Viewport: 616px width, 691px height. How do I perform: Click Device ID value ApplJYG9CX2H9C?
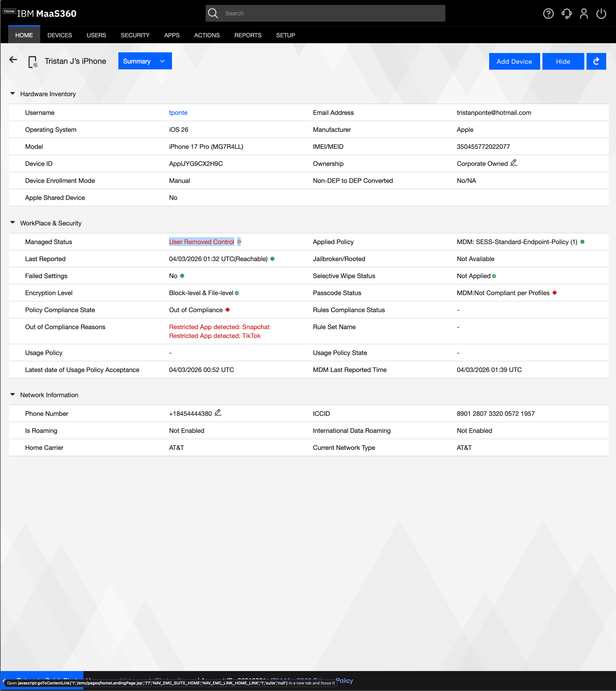click(196, 164)
